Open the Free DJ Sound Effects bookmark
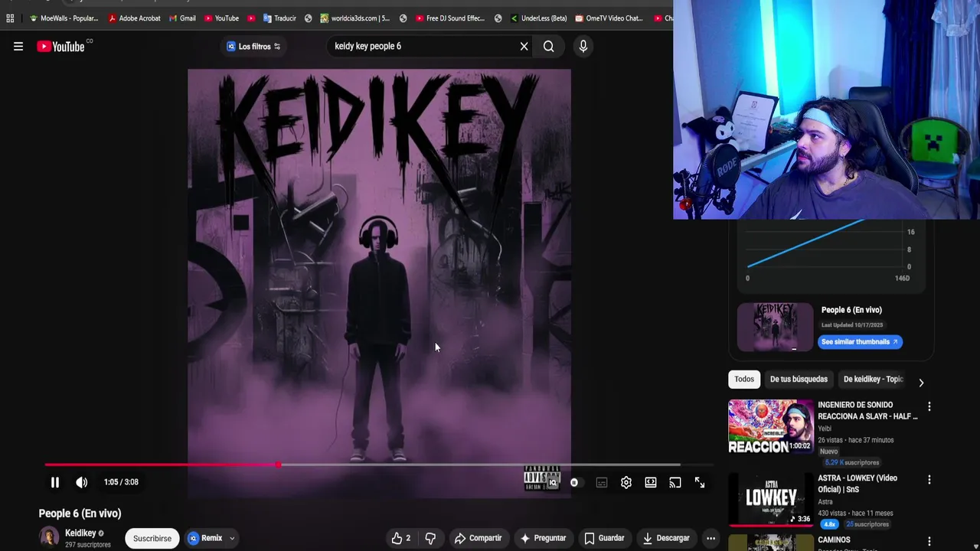The height and width of the screenshot is (551, 980). [x=450, y=18]
